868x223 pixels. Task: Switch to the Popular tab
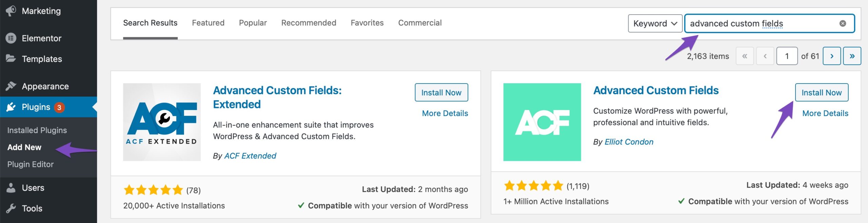253,23
